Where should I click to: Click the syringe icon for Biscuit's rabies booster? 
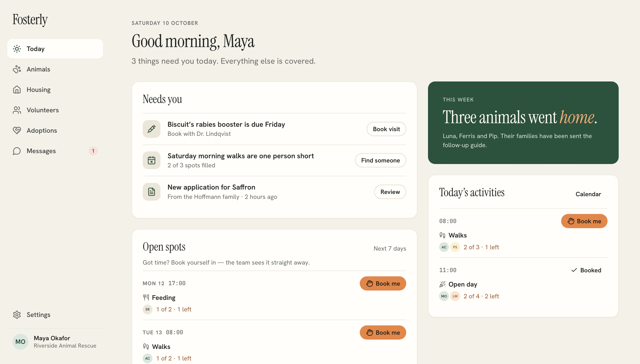(151, 129)
